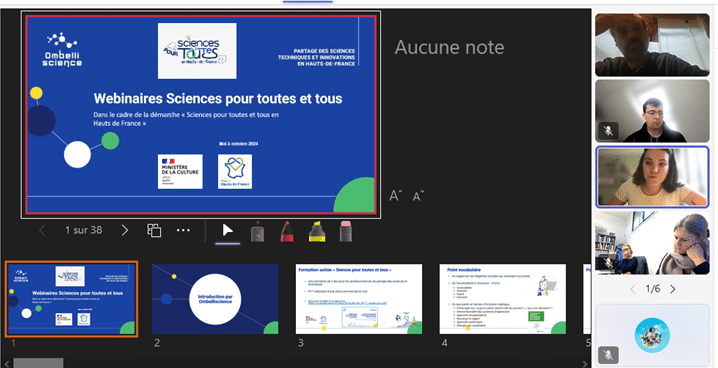Select the eraser tool
718x368 pixels.
[x=346, y=231]
